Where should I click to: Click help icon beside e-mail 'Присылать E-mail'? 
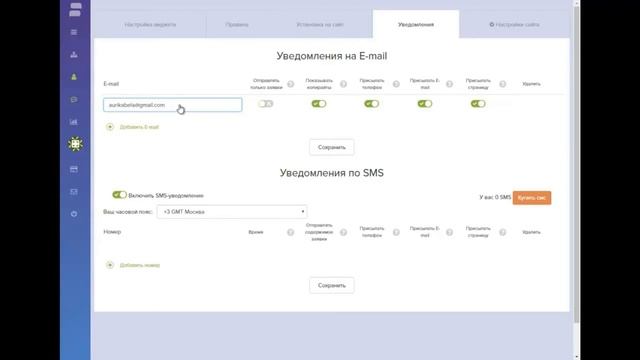coord(449,84)
